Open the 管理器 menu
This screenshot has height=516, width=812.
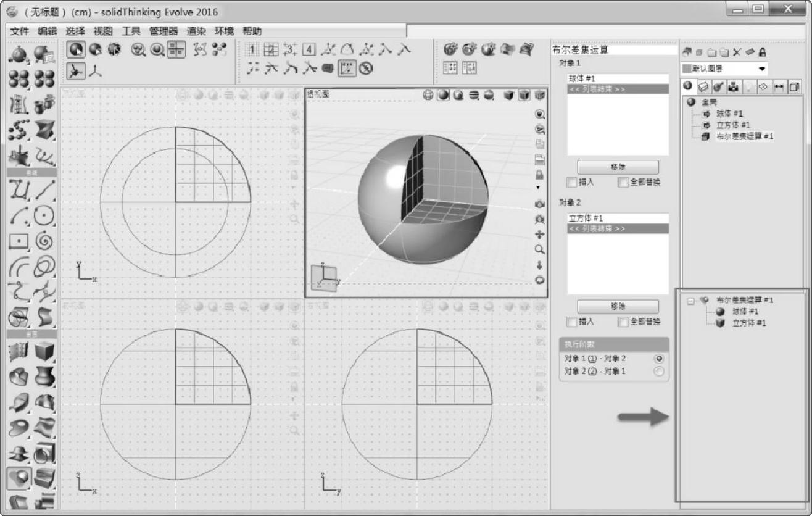(164, 31)
